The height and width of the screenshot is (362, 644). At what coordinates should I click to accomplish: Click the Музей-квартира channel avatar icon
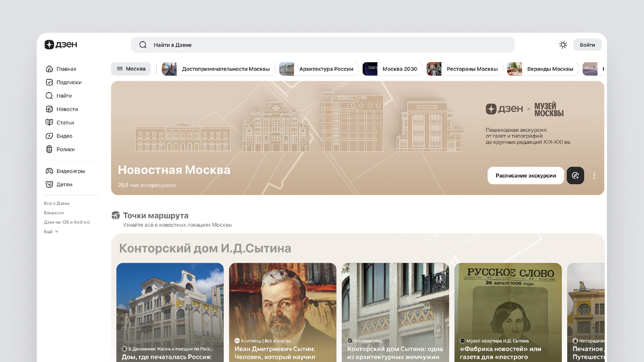463,341
